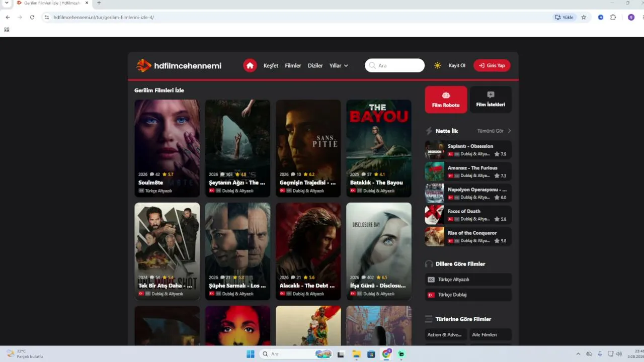Click the browser back arrow
Image resolution: width=644 pixels, height=362 pixels.
(x=8, y=17)
